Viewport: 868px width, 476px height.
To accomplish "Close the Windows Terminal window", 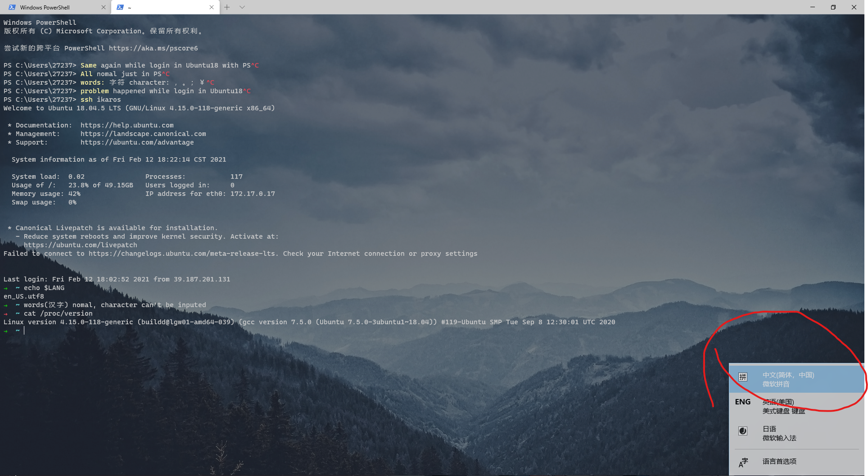I will pos(854,7).
